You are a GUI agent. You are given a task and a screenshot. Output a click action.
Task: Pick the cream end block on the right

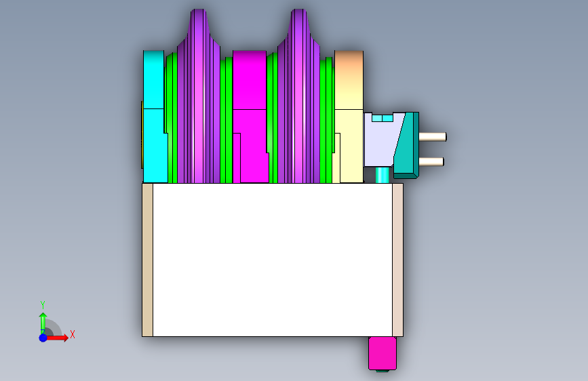[349, 117]
